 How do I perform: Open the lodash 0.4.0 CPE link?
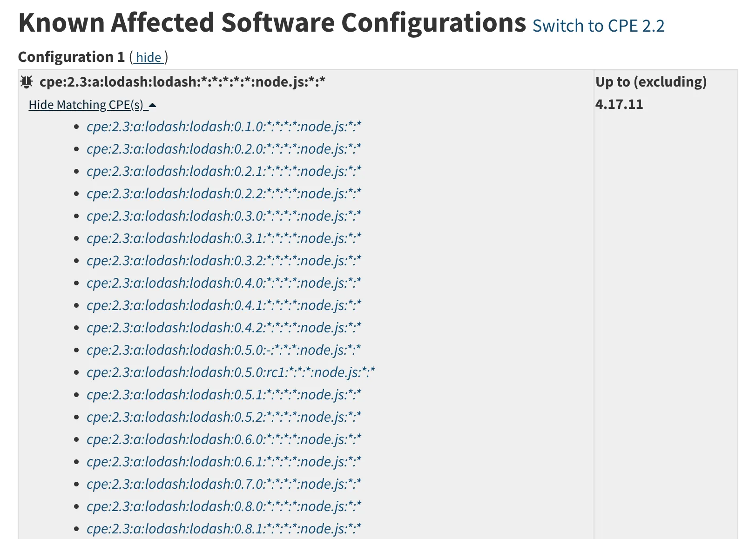(224, 283)
